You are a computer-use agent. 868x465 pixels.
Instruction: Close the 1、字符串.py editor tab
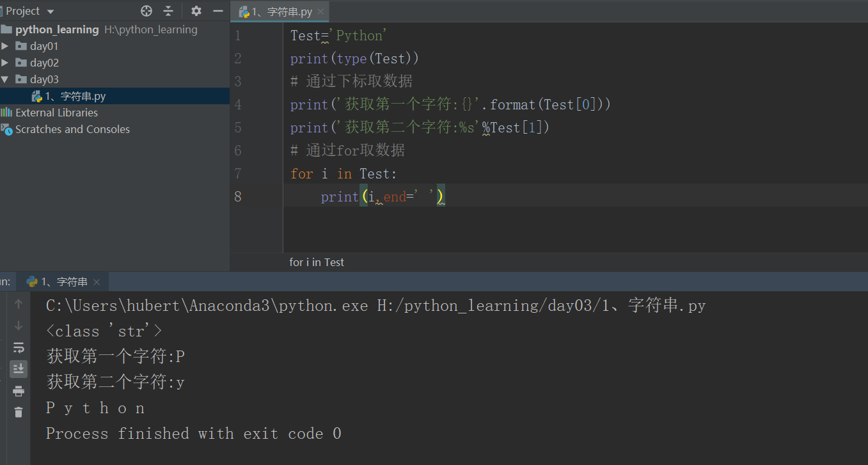click(x=320, y=12)
